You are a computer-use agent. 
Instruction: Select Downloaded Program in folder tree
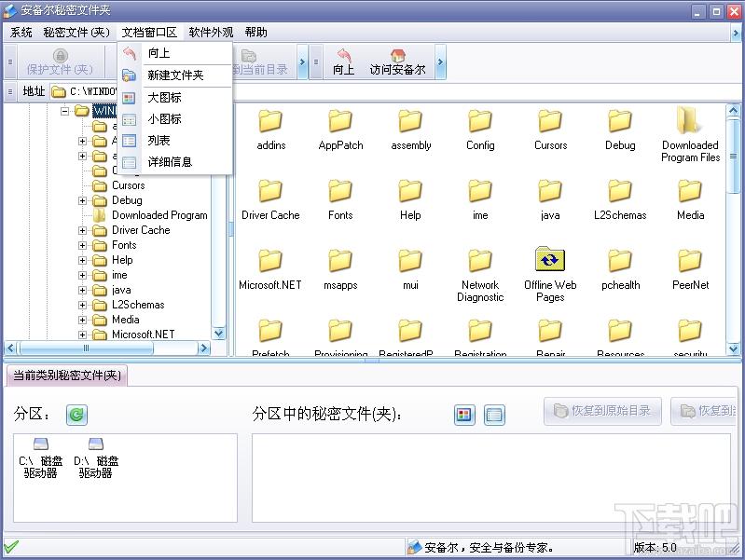click(159, 215)
